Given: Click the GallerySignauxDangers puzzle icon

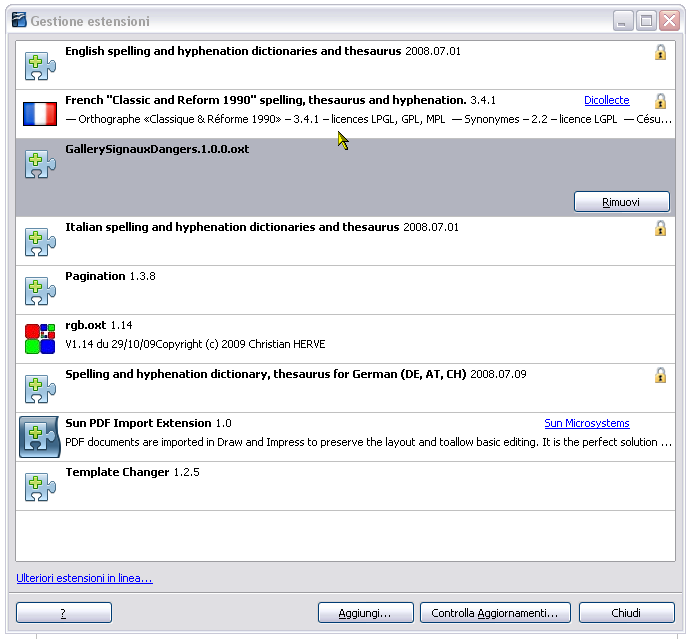Looking at the screenshot, I should click(40, 164).
